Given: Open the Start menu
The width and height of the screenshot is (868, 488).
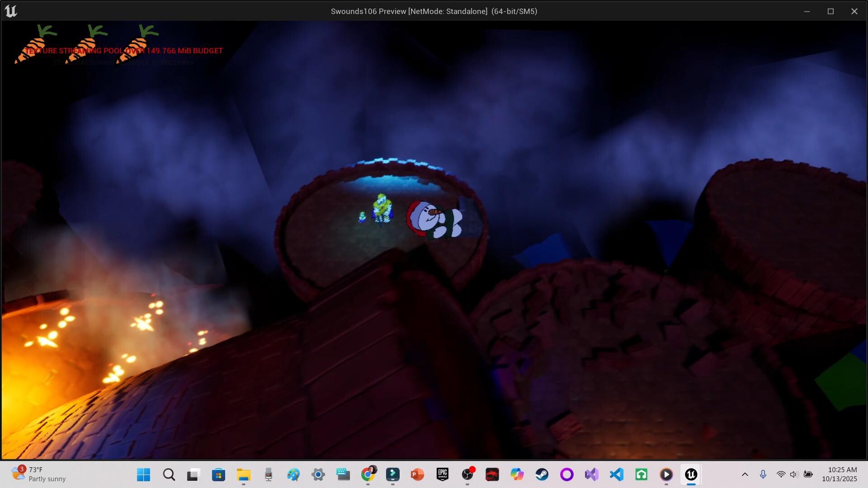Looking at the screenshot, I should (x=143, y=475).
